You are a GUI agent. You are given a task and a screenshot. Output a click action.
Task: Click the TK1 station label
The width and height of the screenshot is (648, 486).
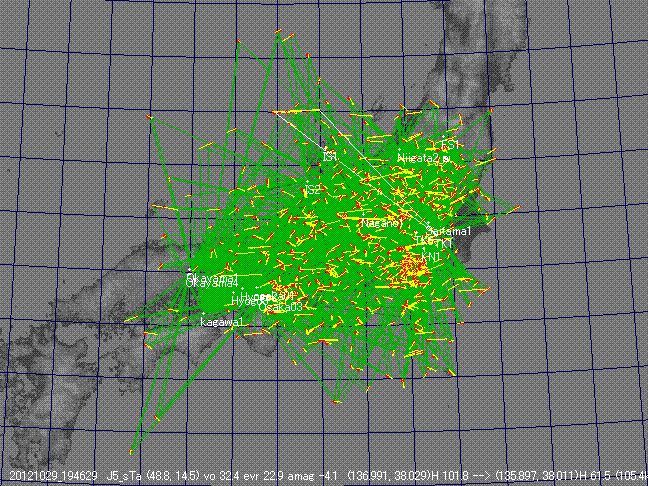[444, 244]
